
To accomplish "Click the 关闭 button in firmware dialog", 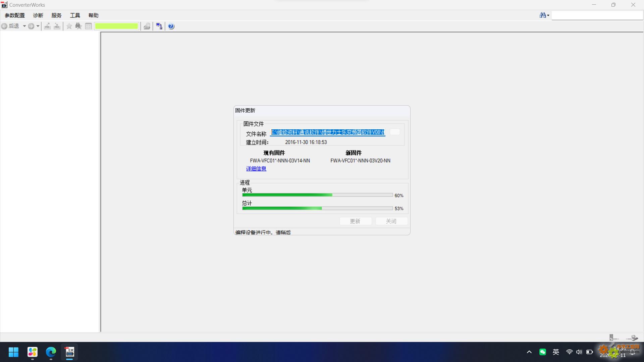I will coord(391,221).
